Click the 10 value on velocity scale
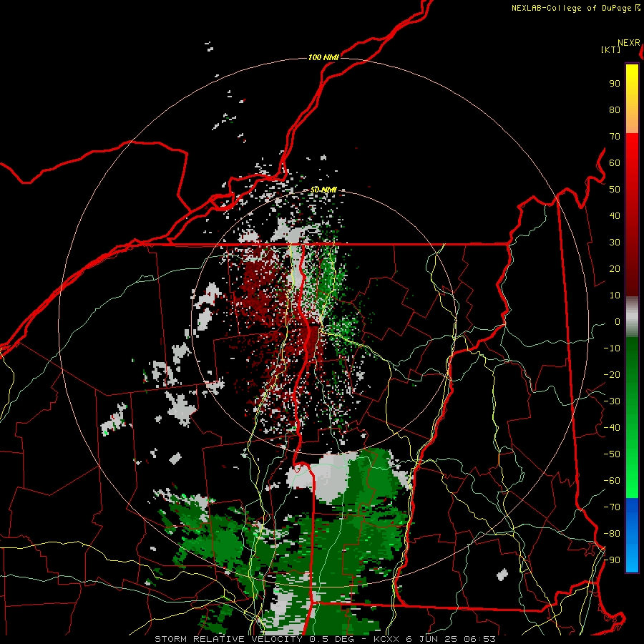The image size is (644, 644). [615, 296]
